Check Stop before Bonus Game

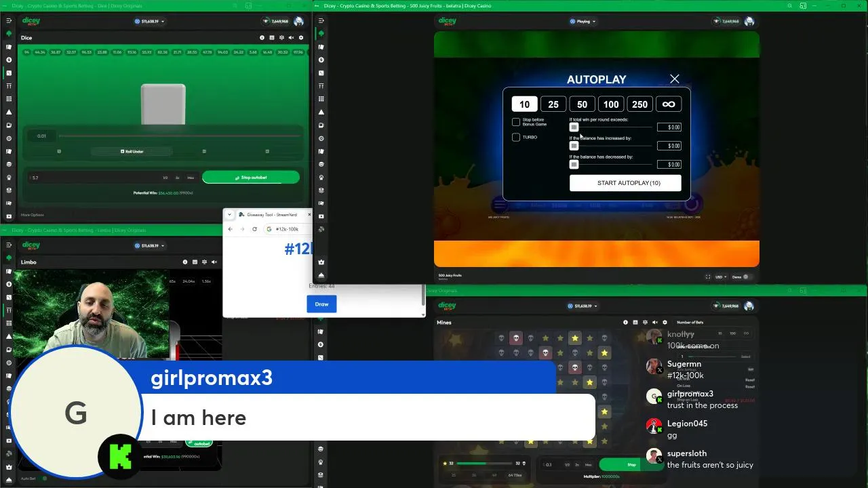pyautogui.click(x=516, y=122)
